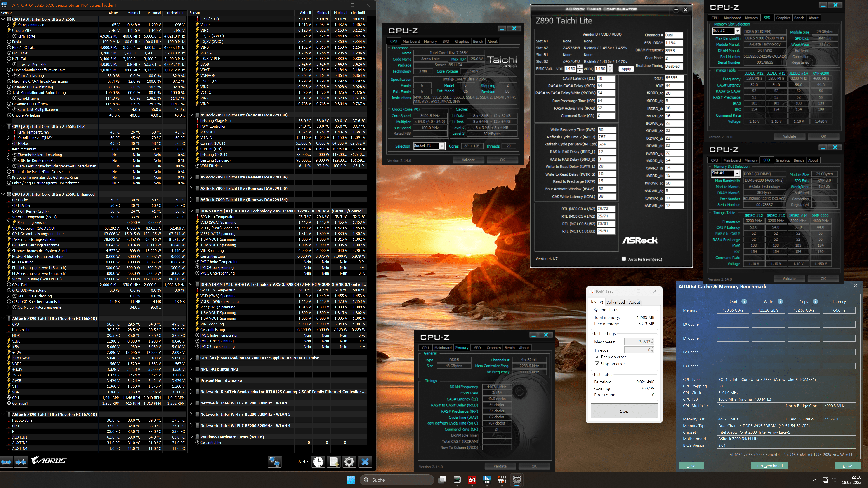Switch to Advanced tab in RAM Test
Image resolution: width=868 pixels, height=488 pixels.
(616, 302)
